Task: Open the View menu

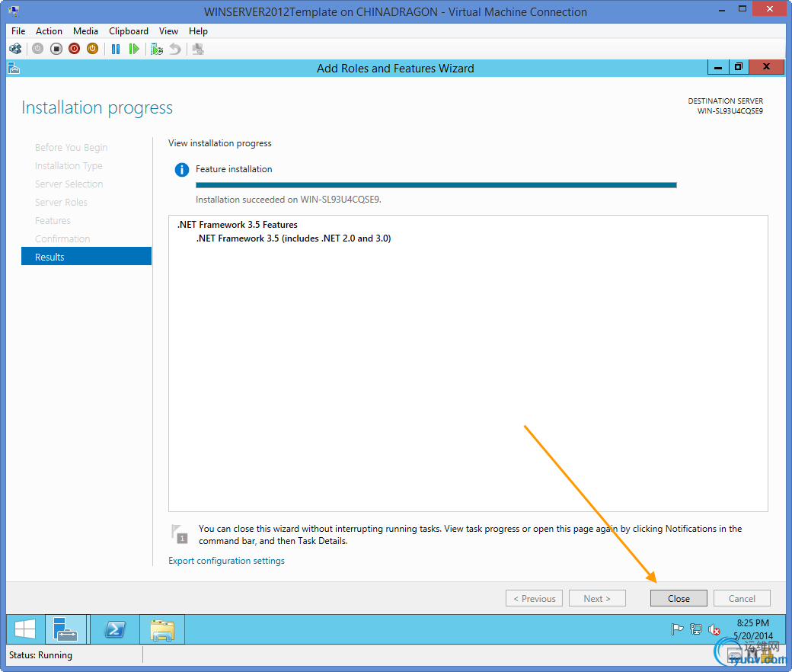Action: click(x=169, y=31)
